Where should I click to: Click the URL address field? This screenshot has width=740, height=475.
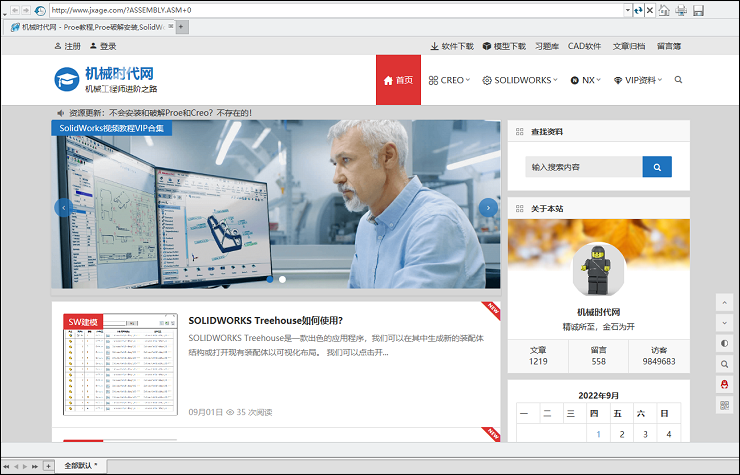tap(337, 10)
